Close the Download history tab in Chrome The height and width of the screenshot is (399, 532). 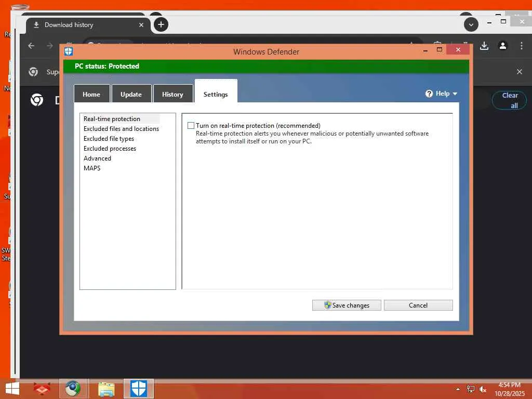click(x=141, y=25)
